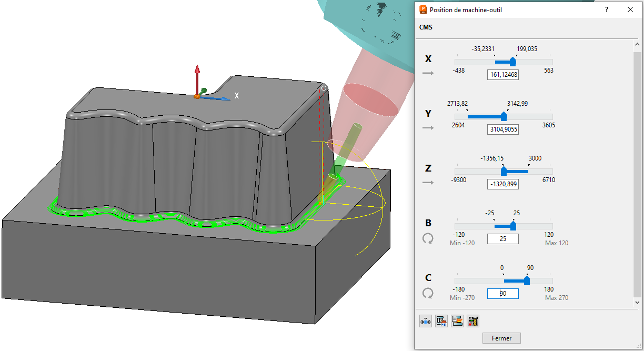
Task: Click the Y axis linear arrow icon
Action: 428,128
